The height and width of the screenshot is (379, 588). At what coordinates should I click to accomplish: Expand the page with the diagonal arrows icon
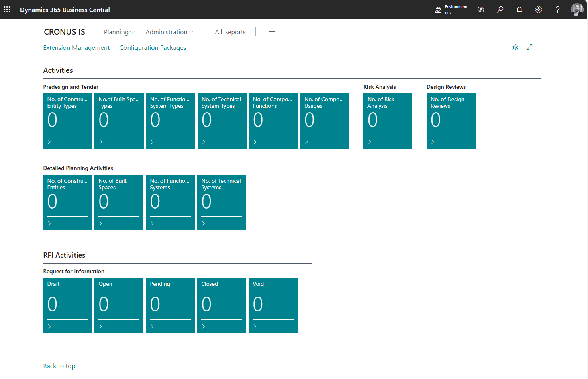tap(529, 47)
